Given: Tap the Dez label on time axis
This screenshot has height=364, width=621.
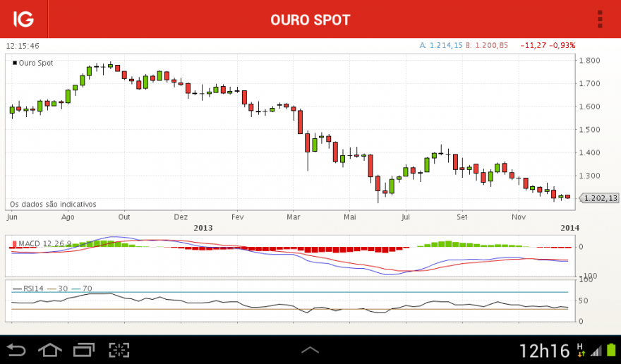Looking at the screenshot, I should pos(181,217).
